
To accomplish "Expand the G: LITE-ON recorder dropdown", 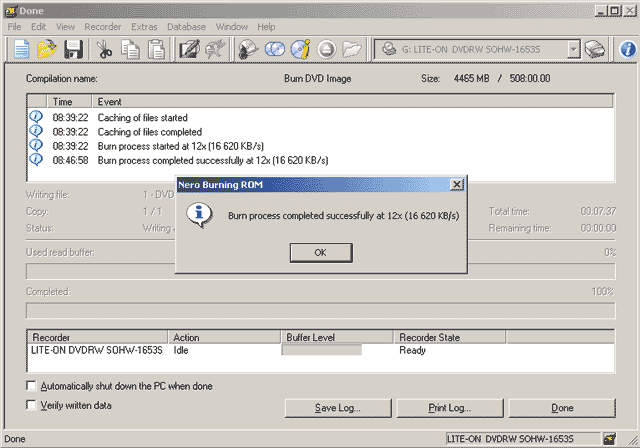I will pyautogui.click(x=573, y=49).
